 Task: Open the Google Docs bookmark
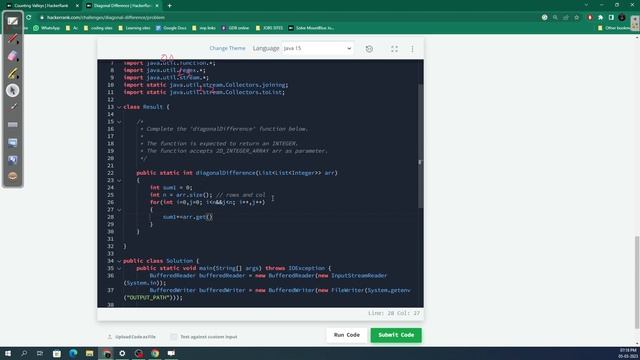(x=171, y=28)
